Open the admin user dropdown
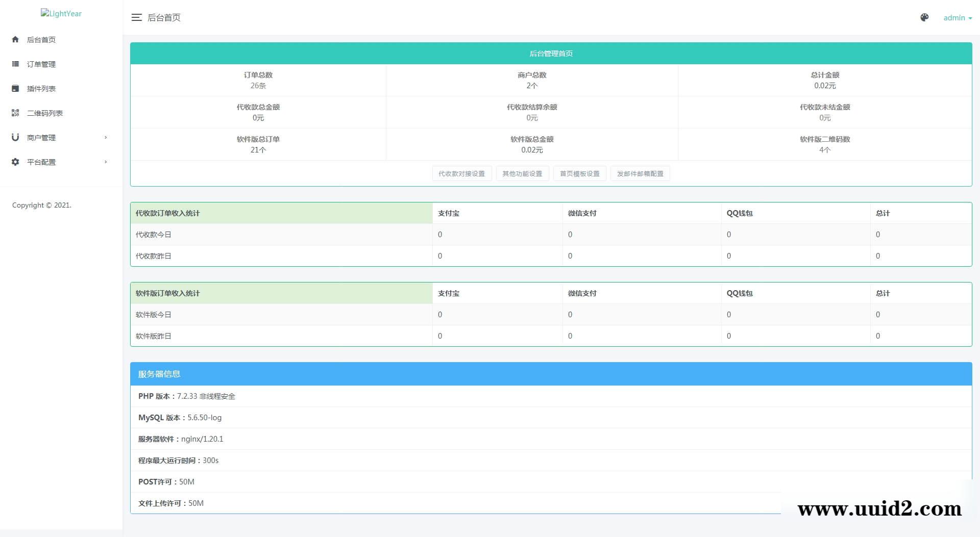980x537 pixels. click(957, 18)
